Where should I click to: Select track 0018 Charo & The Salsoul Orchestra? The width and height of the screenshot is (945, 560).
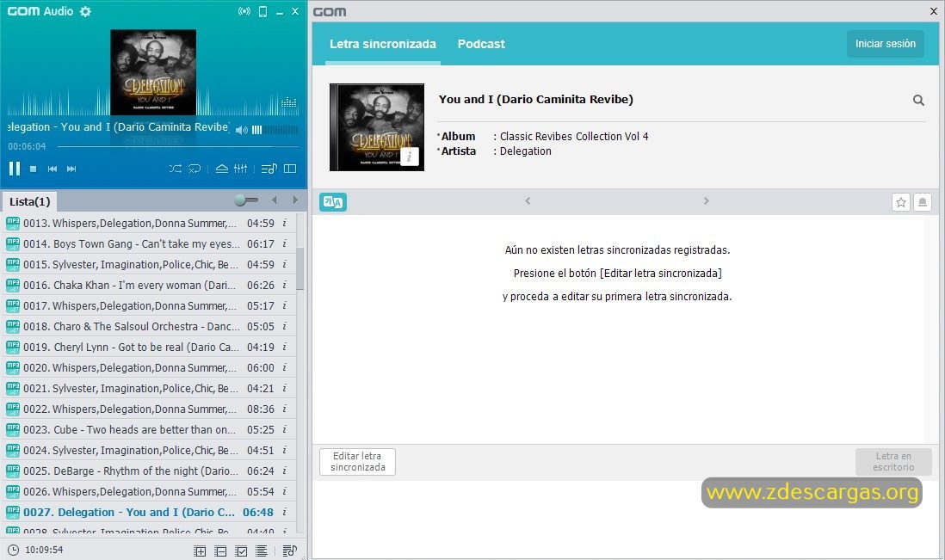coord(149,326)
